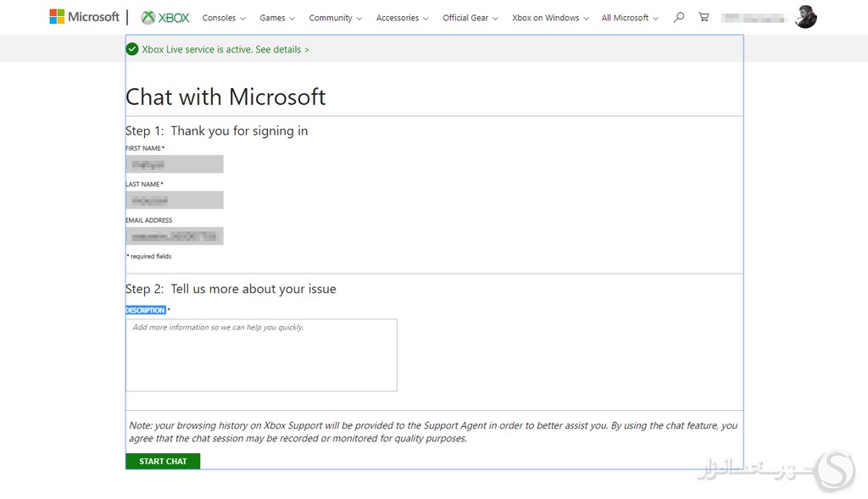This screenshot has height=499, width=868.
Task: Click the Microsoft logo in the header
Action: tap(84, 17)
